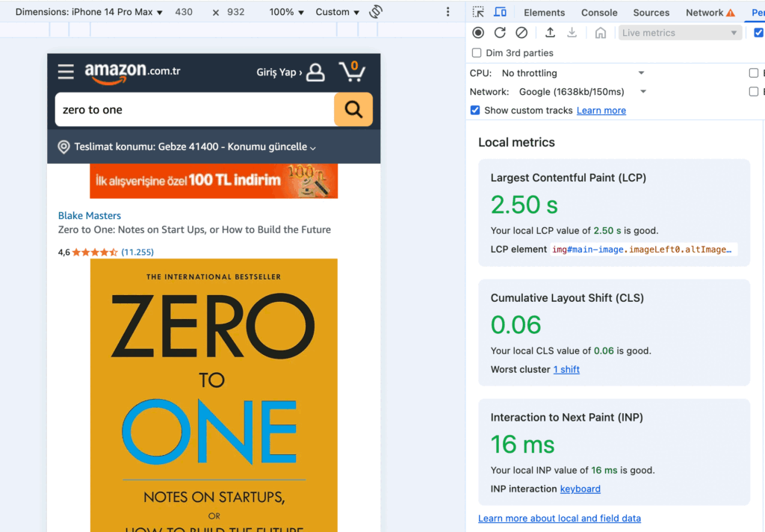Open Learn more about local and field data
This screenshot has width=765, height=532.
(560, 519)
